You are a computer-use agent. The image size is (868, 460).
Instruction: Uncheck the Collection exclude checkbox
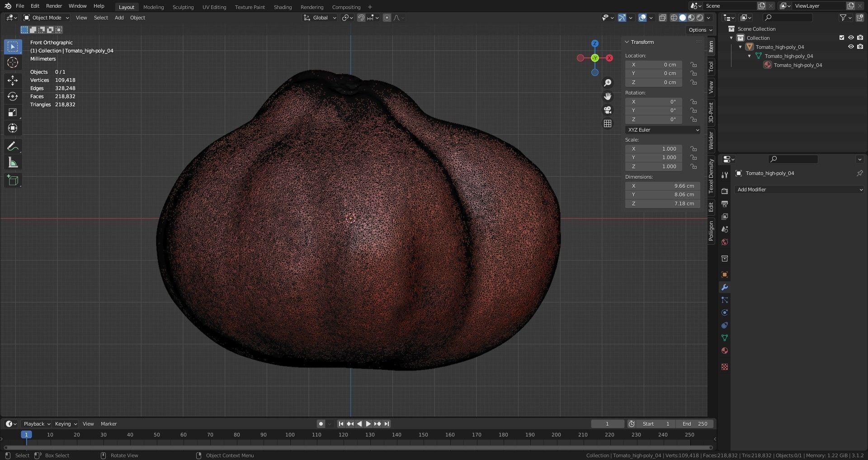841,38
